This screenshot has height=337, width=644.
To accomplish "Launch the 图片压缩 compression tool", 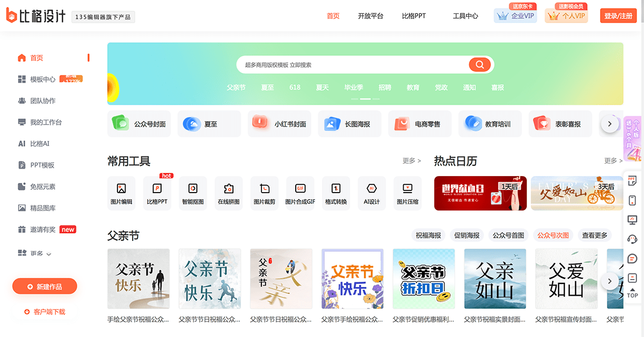I will pos(407,193).
